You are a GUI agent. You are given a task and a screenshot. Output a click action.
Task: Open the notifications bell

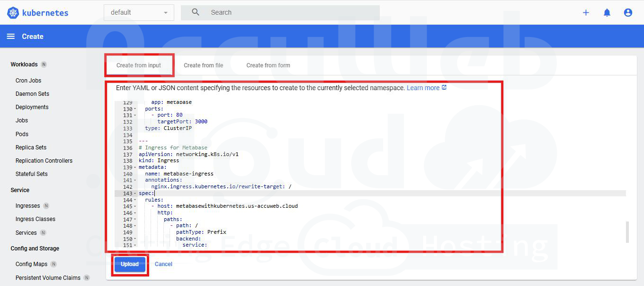click(x=607, y=13)
